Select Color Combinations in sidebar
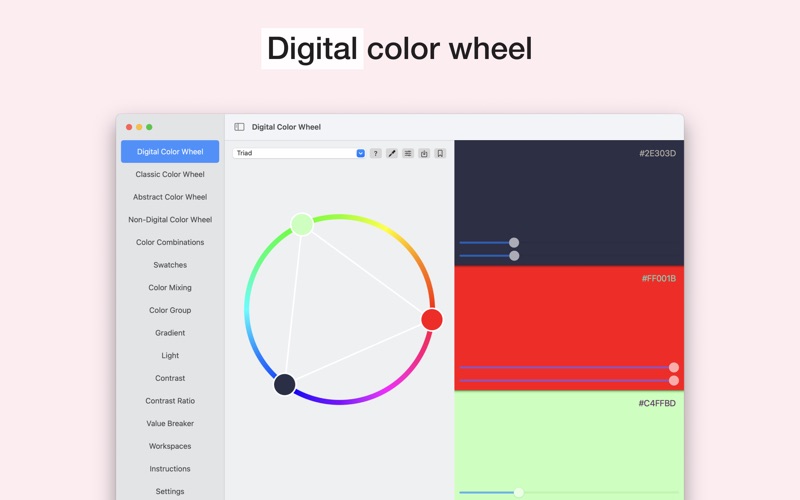This screenshot has height=500, width=800. coord(170,242)
